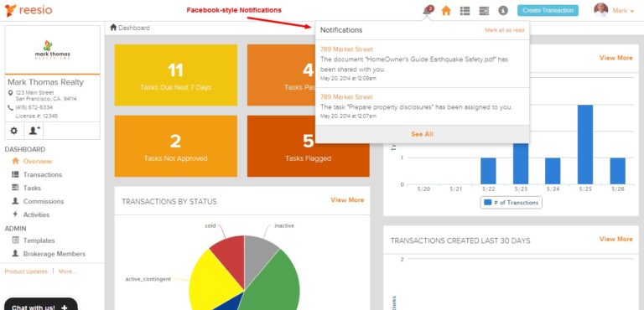This screenshot has height=310, width=644.
Task: Click the Dashboard breadcrumb home icon
Action: point(113,28)
